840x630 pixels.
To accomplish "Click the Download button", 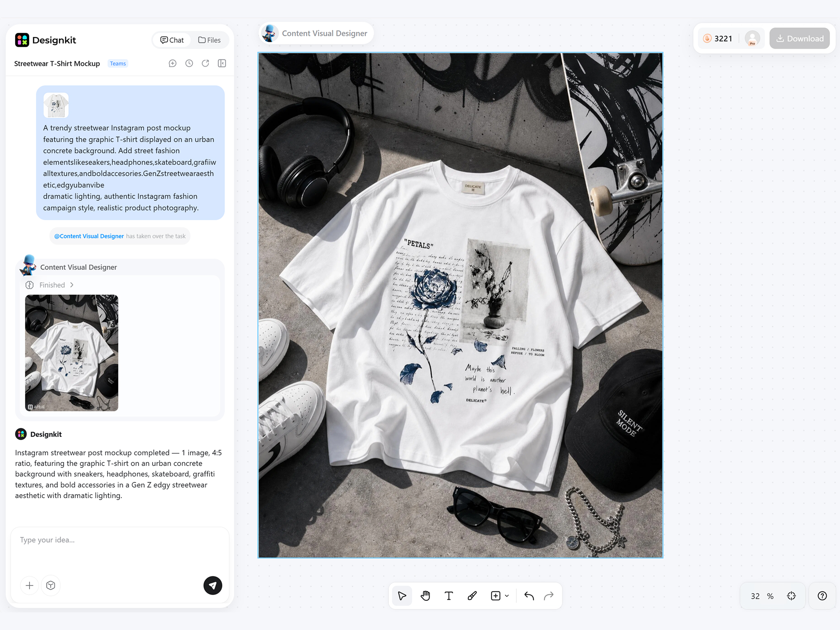I will click(x=799, y=39).
